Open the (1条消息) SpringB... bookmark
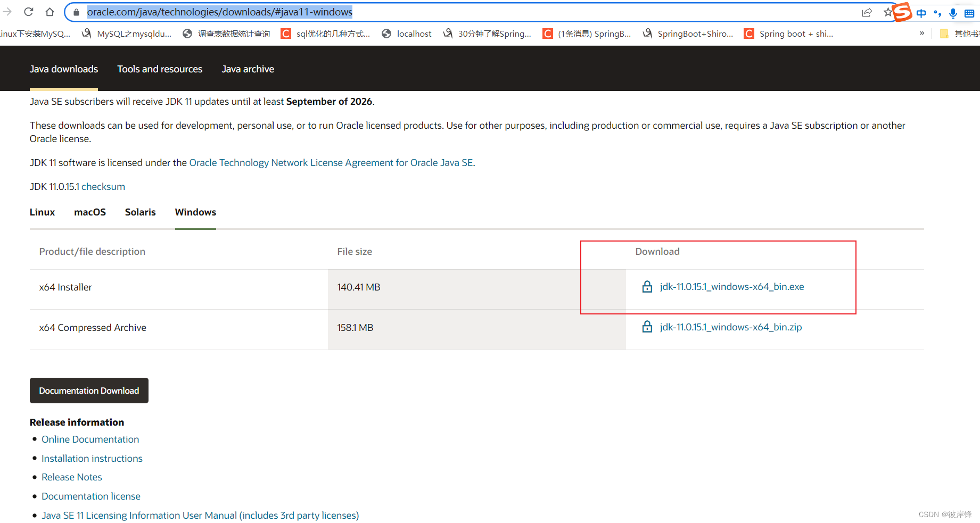The height and width of the screenshot is (523, 980). tap(587, 34)
